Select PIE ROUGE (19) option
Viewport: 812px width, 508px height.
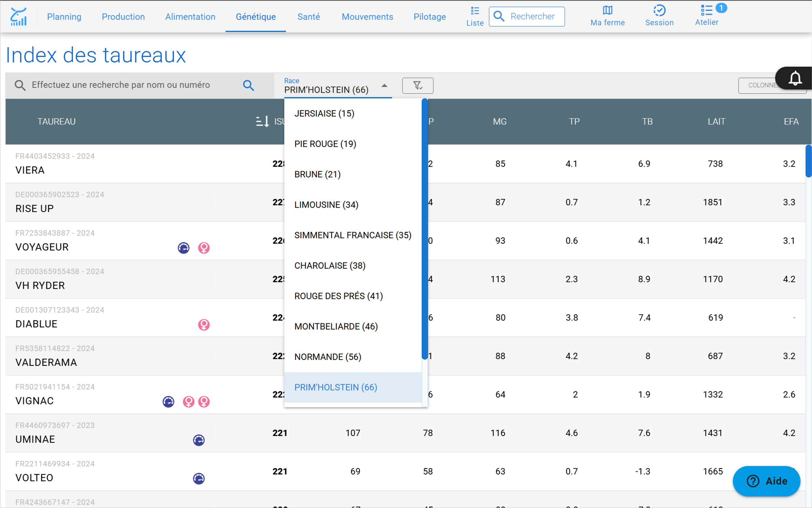353,144
